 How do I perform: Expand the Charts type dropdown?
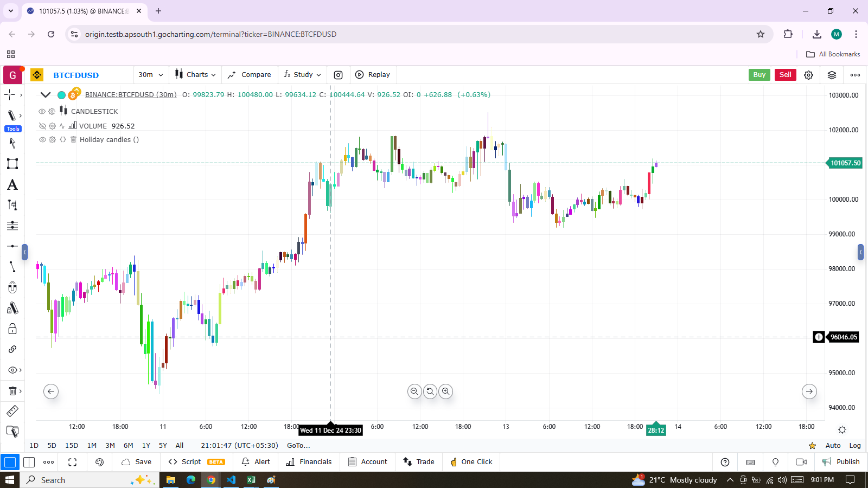(x=195, y=75)
